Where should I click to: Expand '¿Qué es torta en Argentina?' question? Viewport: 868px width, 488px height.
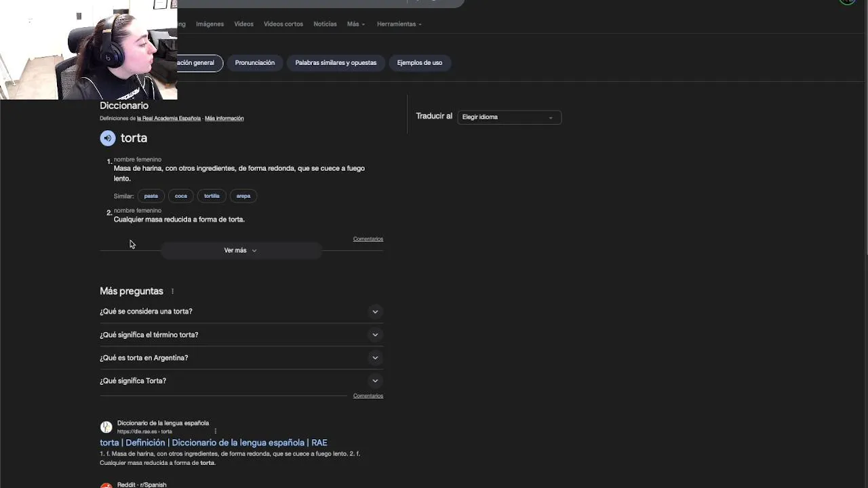(x=375, y=358)
